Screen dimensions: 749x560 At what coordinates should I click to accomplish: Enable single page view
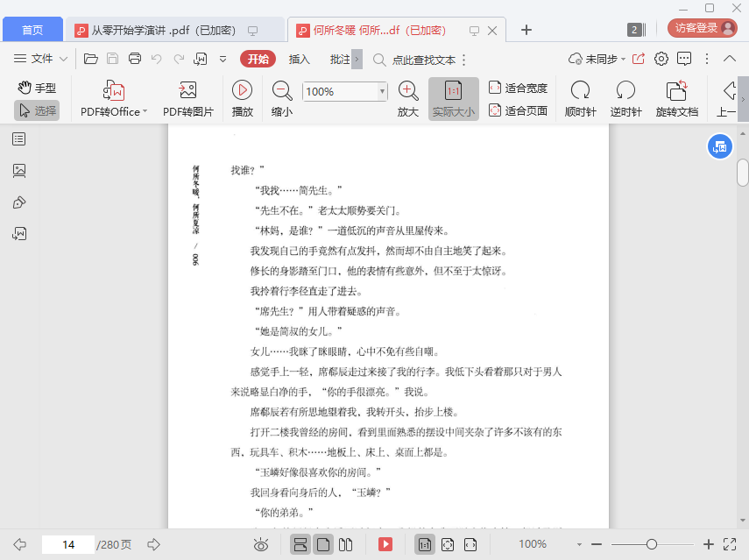[x=323, y=544]
